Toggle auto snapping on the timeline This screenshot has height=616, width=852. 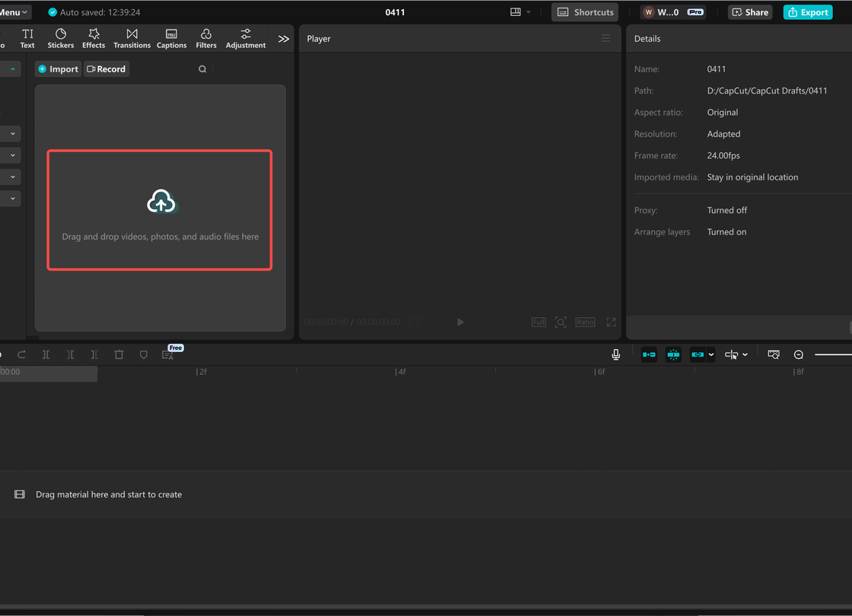pos(673,354)
